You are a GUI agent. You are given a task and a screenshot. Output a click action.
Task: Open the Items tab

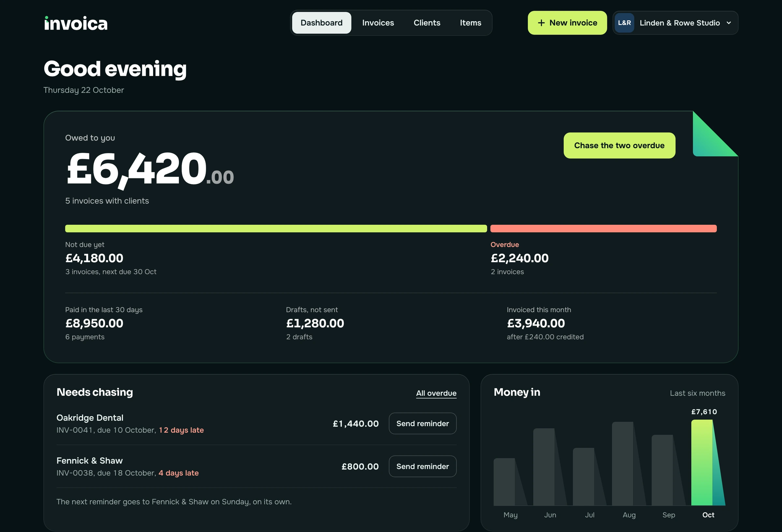coord(471,23)
